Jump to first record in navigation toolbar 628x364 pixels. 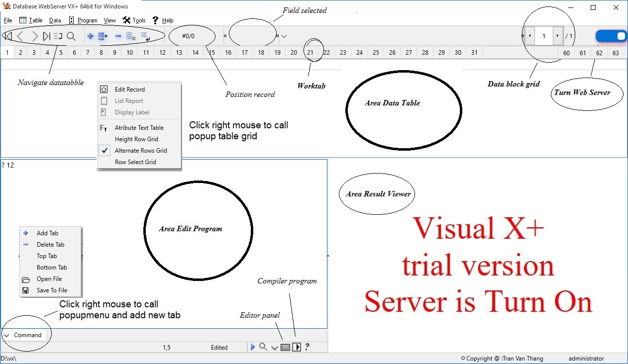tap(8, 36)
